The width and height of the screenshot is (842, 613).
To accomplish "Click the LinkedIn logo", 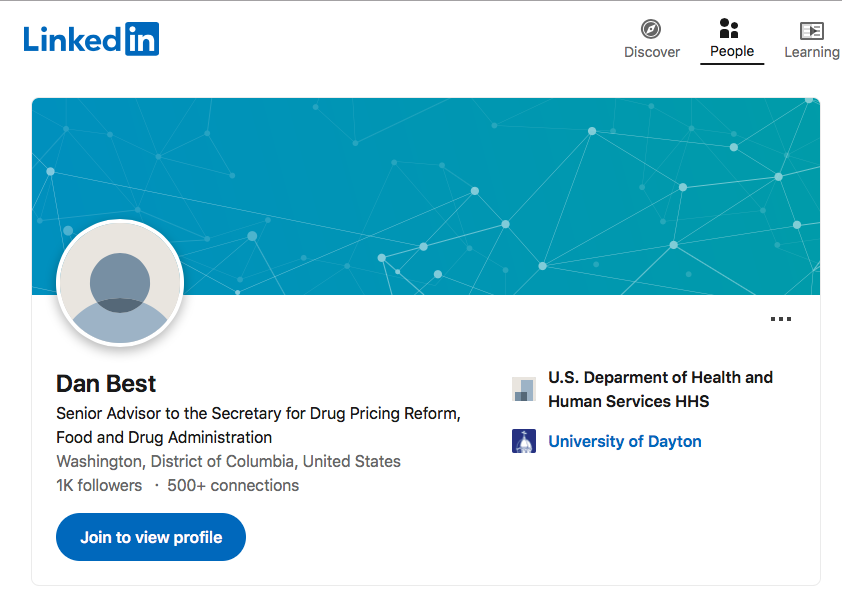I will [91, 39].
